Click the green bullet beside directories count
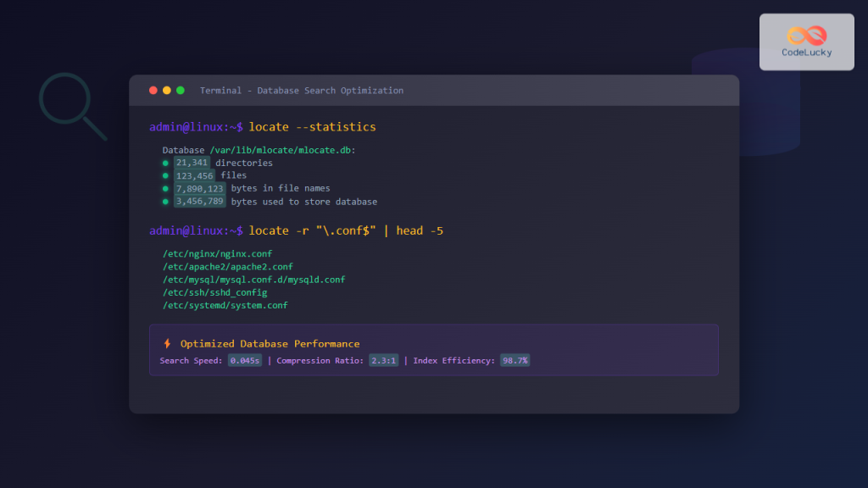The image size is (868, 488). coord(166,163)
